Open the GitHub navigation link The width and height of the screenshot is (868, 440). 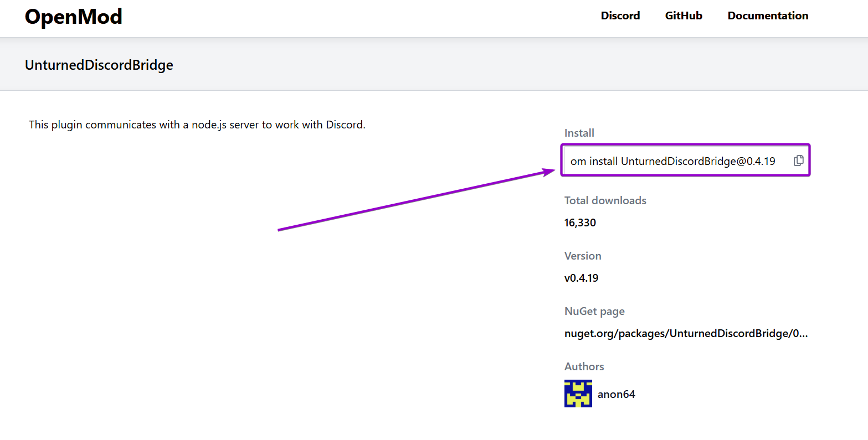[684, 15]
